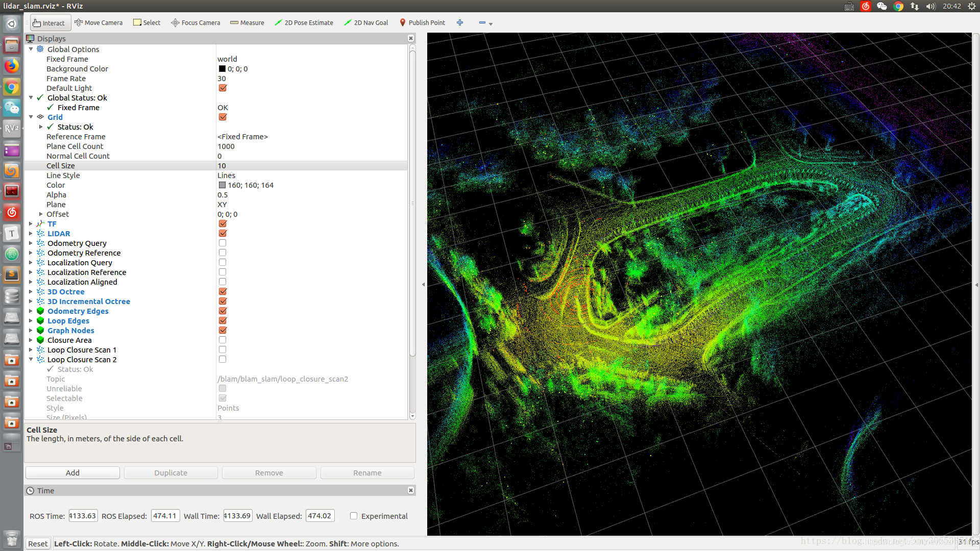
Task: Select the Move Camera tool
Action: click(99, 23)
